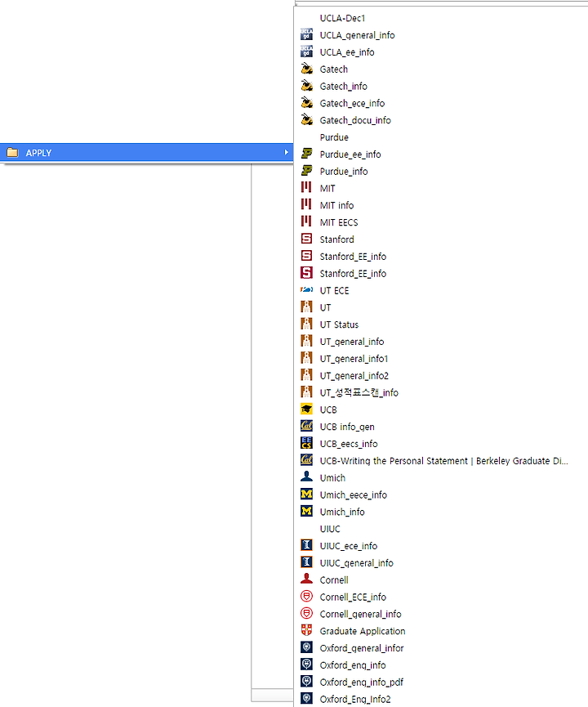Image resolution: width=588 pixels, height=707 pixels.
Task: Open the MIT info bookmark
Action: 336,206
